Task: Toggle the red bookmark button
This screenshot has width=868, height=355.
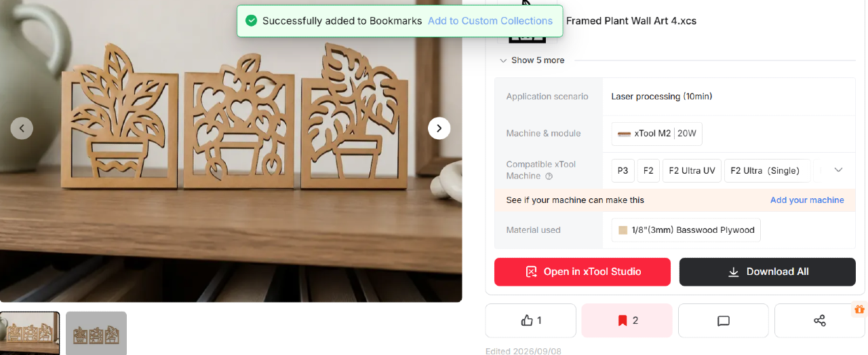Action: pyautogui.click(x=627, y=320)
